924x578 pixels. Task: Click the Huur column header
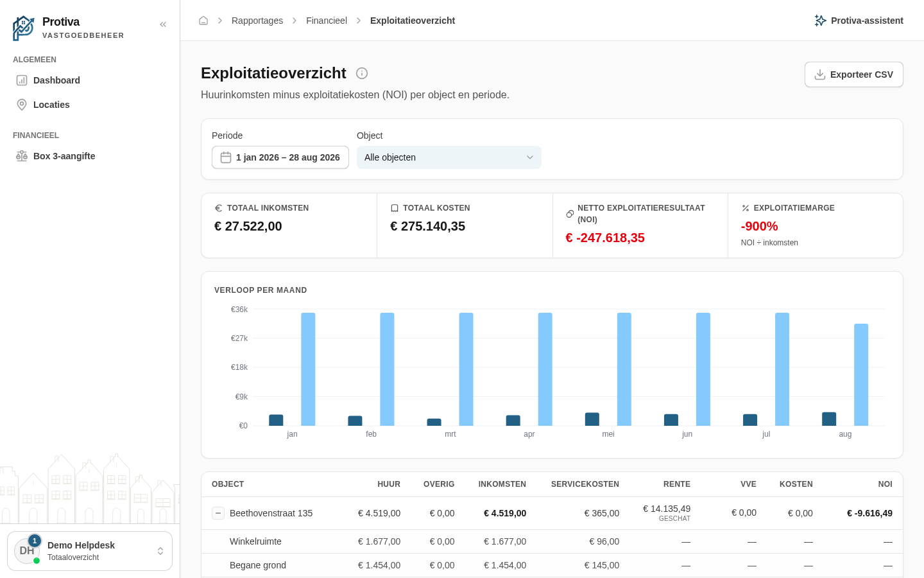[389, 484]
